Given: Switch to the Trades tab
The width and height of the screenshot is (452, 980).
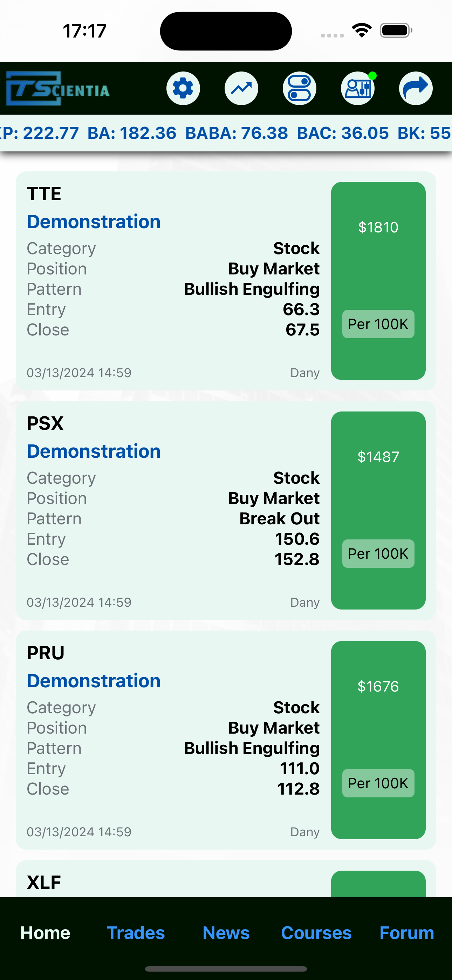Looking at the screenshot, I should (136, 933).
